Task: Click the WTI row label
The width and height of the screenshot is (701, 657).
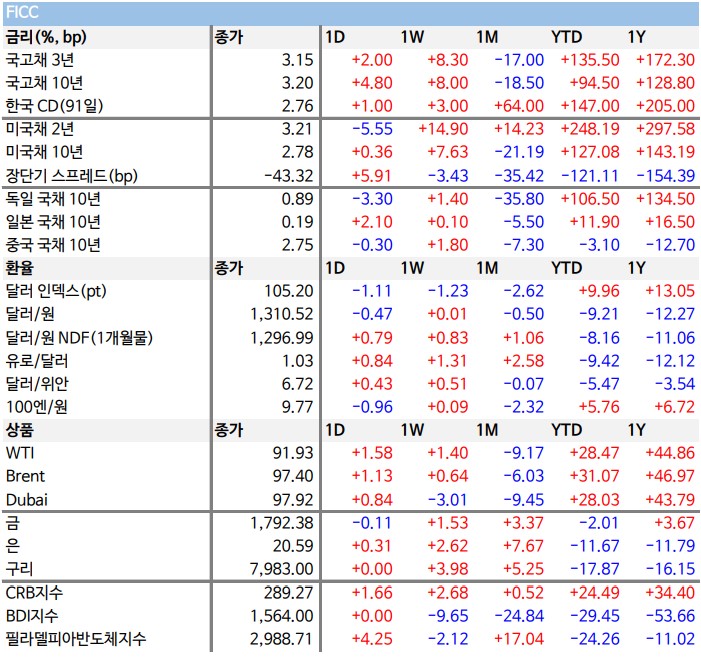Action: tap(20, 453)
